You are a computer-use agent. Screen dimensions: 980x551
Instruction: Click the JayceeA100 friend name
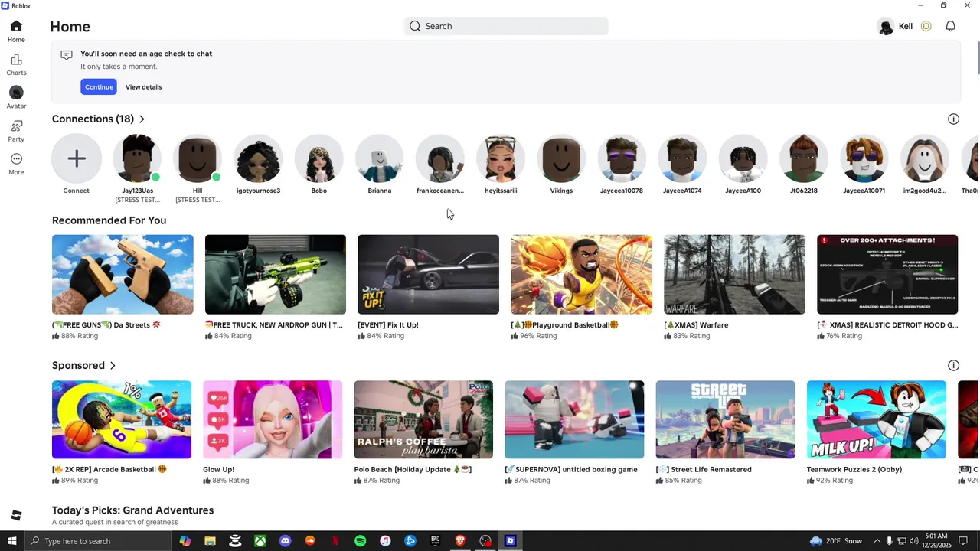click(743, 191)
